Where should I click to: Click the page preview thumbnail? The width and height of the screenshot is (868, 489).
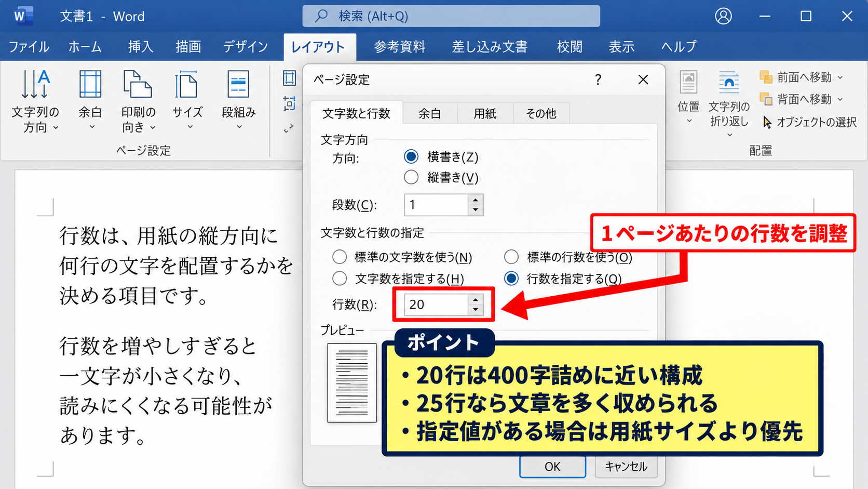click(x=352, y=383)
